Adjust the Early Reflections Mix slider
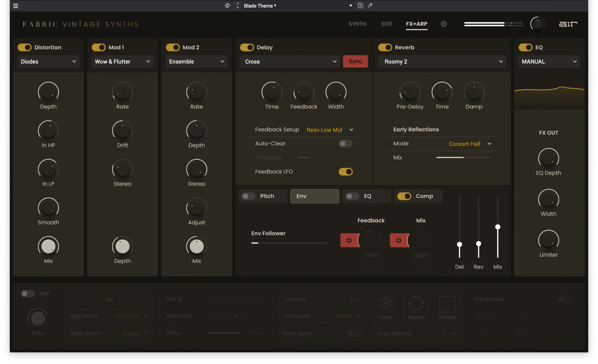The width and height of the screenshot is (598, 364). (463, 157)
